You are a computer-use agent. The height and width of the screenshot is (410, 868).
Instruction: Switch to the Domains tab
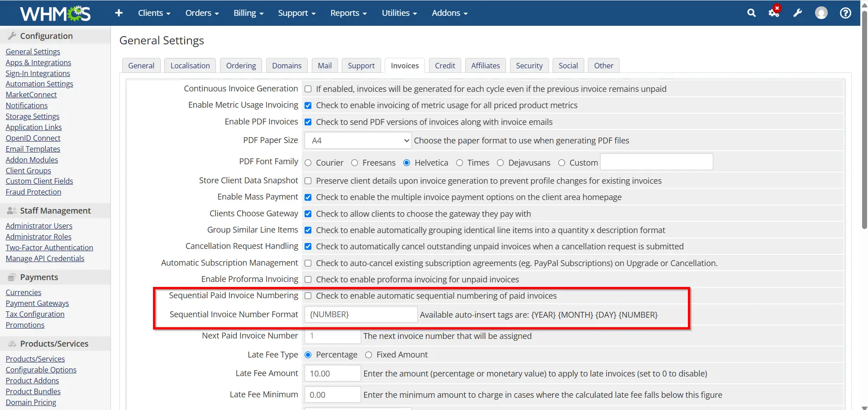(x=286, y=66)
